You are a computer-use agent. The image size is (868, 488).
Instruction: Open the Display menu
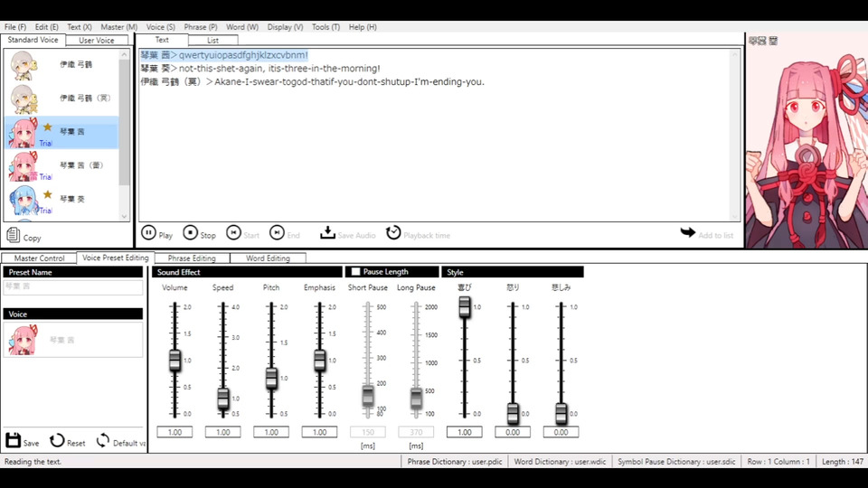pyautogui.click(x=285, y=26)
